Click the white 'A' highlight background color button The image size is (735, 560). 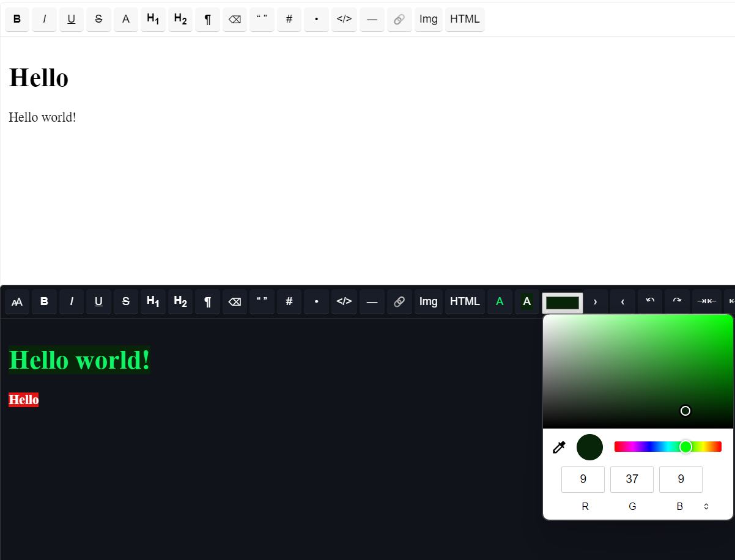coord(527,302)
